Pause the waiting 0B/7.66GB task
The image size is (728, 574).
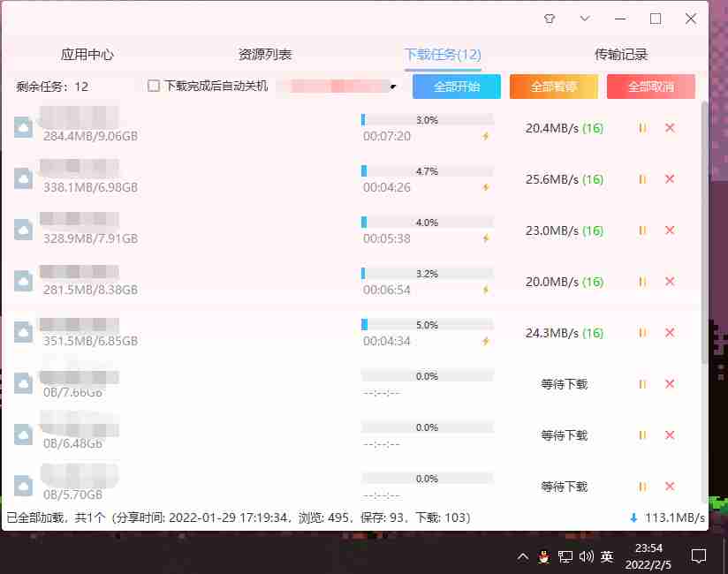point(642,384)
